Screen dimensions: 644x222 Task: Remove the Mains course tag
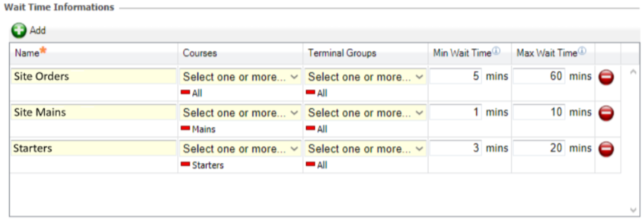tap(185, 129)
